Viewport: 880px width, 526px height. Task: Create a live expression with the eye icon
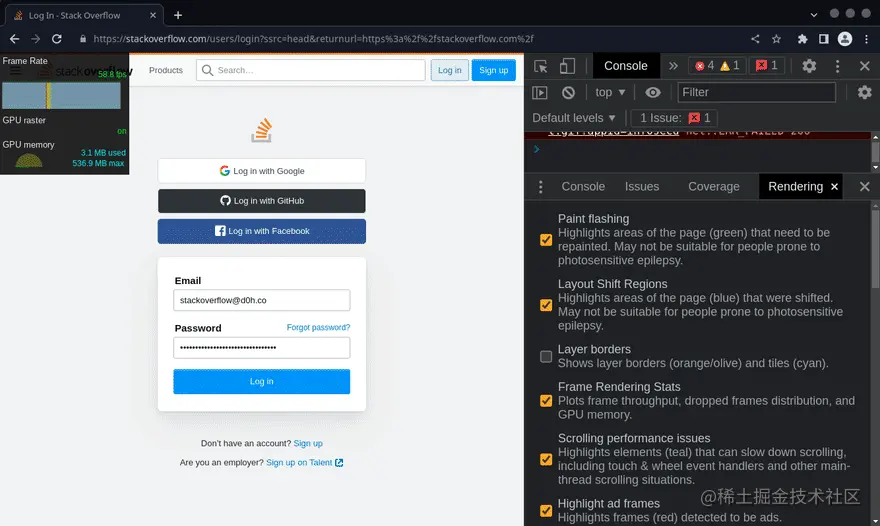[x=652, y=92]
